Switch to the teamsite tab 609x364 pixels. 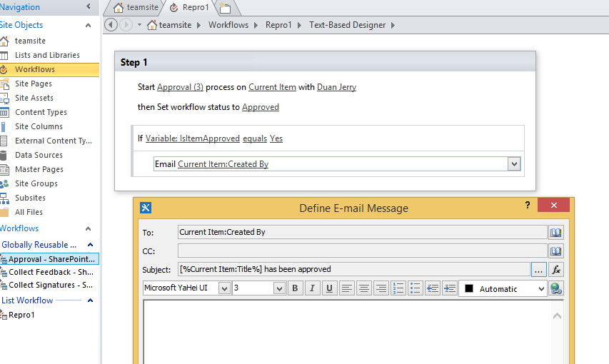pos(136,7)
